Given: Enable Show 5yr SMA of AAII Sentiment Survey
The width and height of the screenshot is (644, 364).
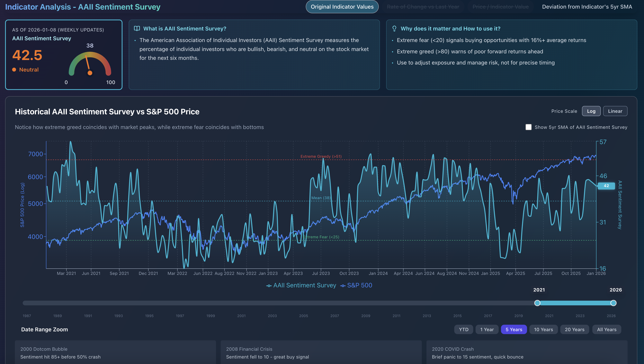Looking at the screenshot, I should (x=528, y=127).
